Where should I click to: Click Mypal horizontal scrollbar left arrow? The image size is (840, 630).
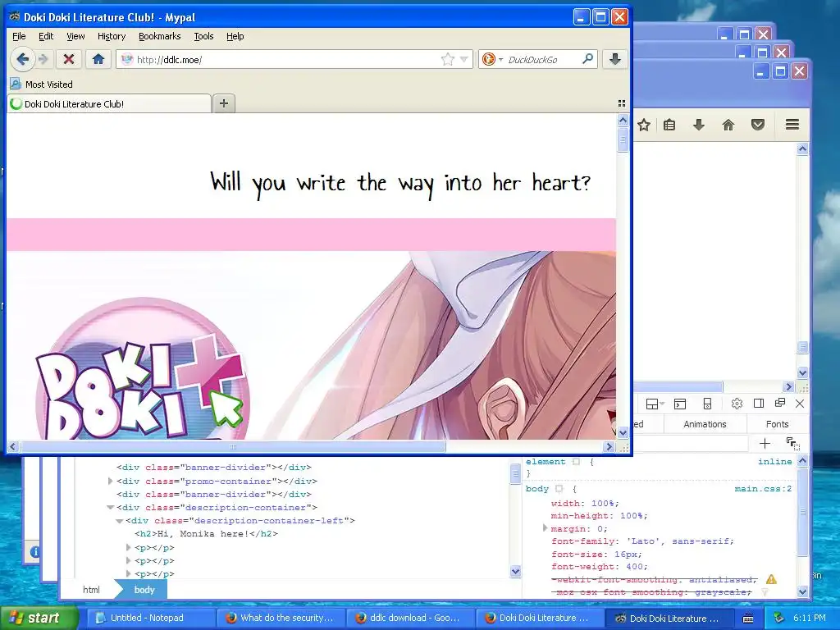(13, 446)
